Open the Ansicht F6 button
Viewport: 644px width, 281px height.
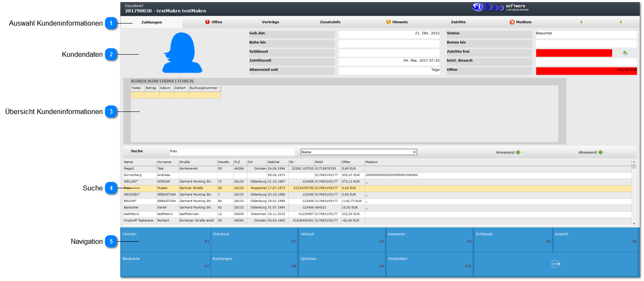click(596, 240)
